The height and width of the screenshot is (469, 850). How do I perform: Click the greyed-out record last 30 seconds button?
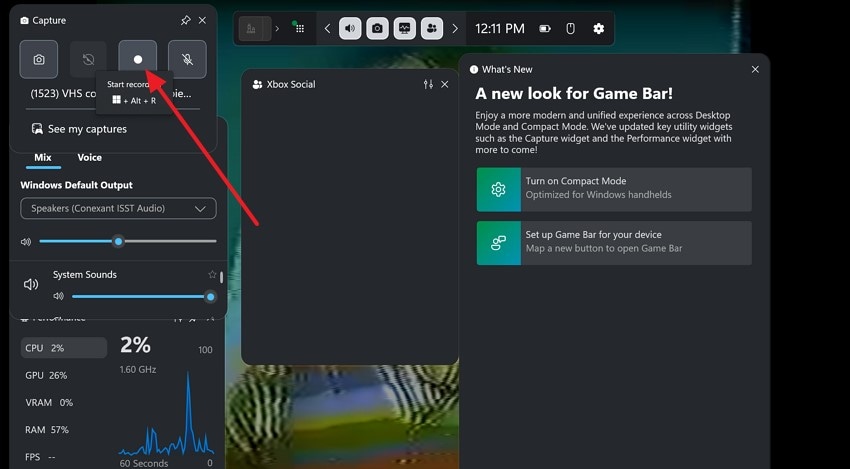click(88, 60)
